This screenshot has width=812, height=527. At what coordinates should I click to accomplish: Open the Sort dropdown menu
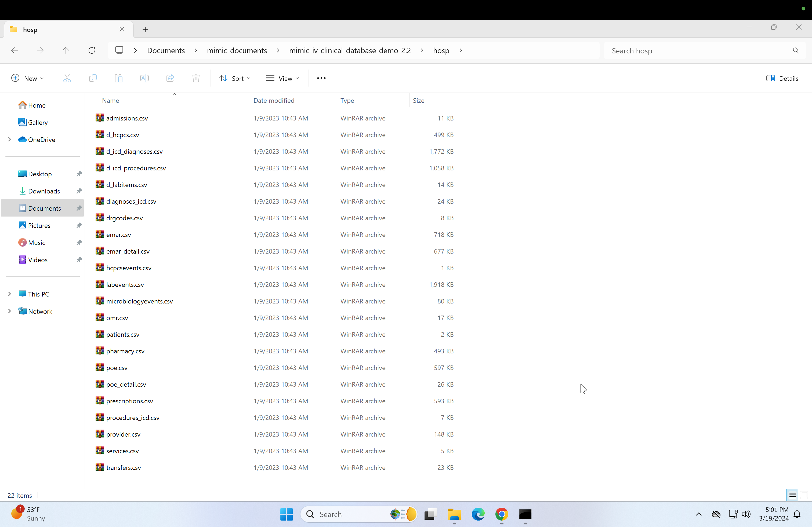coord(234,78)
